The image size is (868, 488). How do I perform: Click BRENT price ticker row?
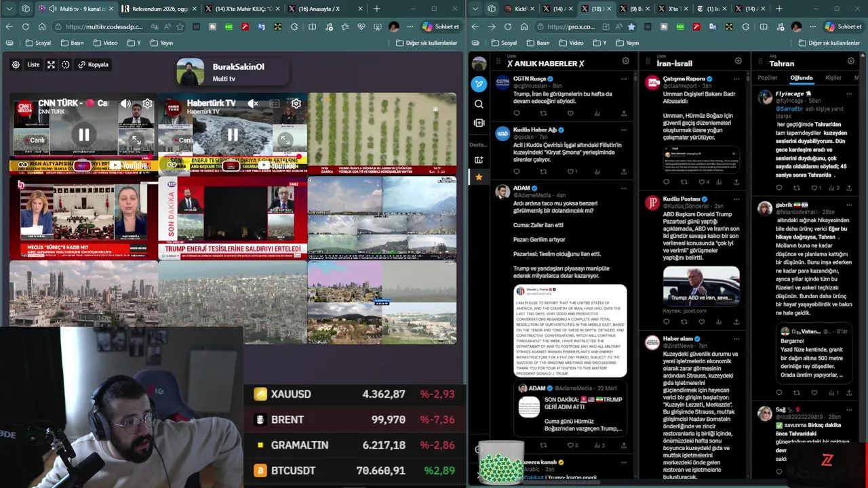[x=355, y=420]
